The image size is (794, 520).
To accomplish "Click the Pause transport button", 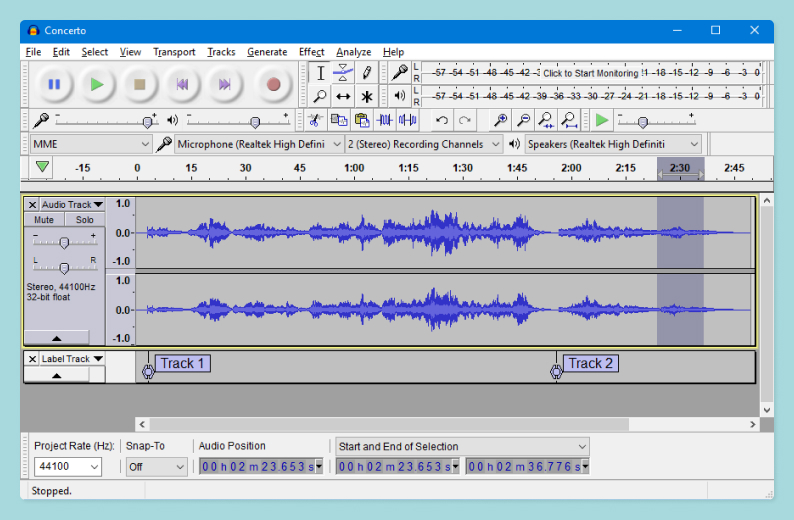I will click(x=54, y=84).
